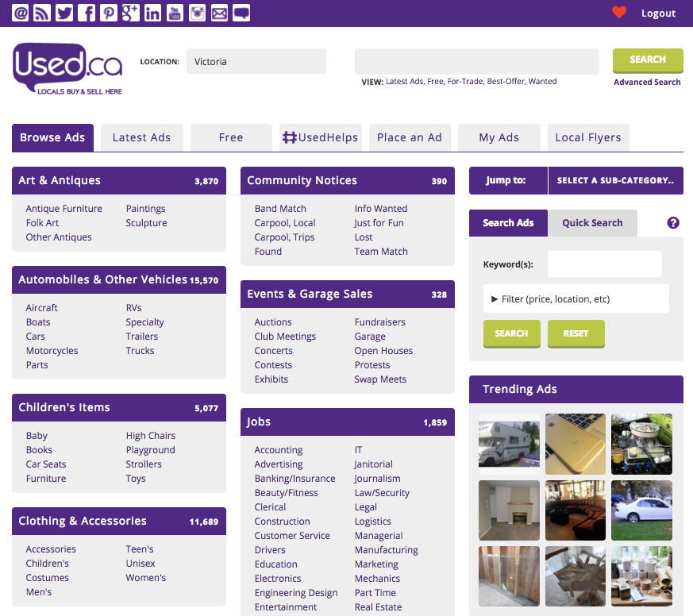Click the Advanced Search link
Image resolution: width=693 pixels, height=616 pixels.
(647, 82)
